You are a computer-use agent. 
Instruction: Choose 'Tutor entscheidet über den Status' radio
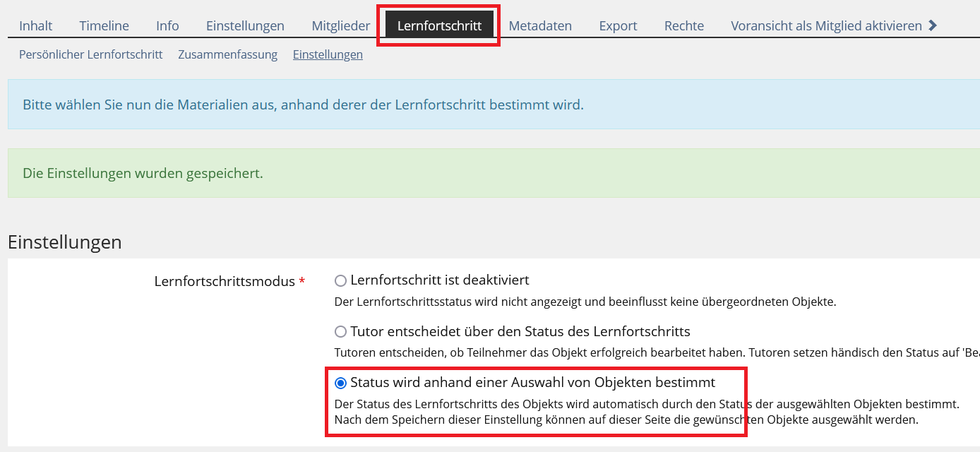(341, 331)
